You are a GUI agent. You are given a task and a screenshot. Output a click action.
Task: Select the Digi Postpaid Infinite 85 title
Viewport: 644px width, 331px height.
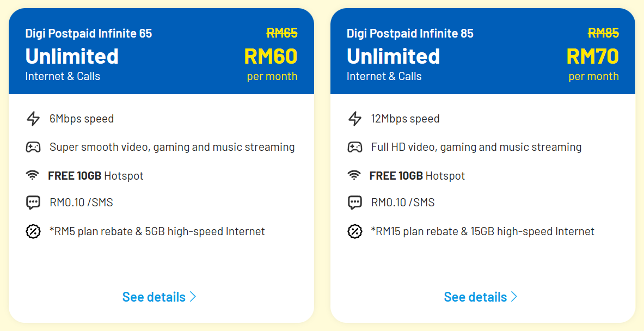[410, 34]
